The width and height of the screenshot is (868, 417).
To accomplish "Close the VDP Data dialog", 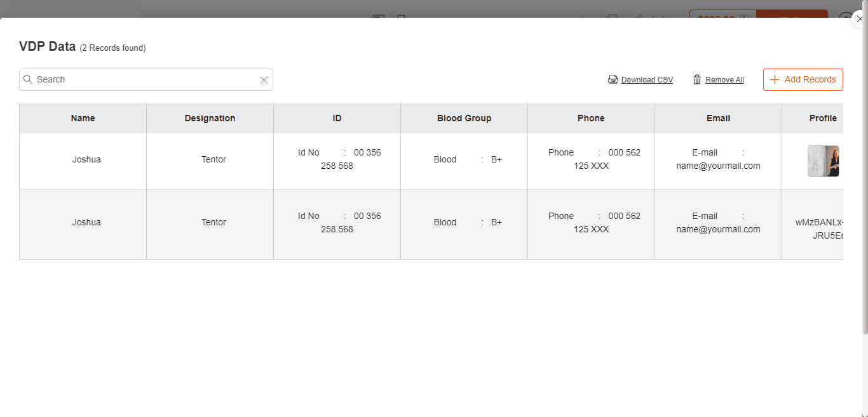I will (x=859, y=19).
